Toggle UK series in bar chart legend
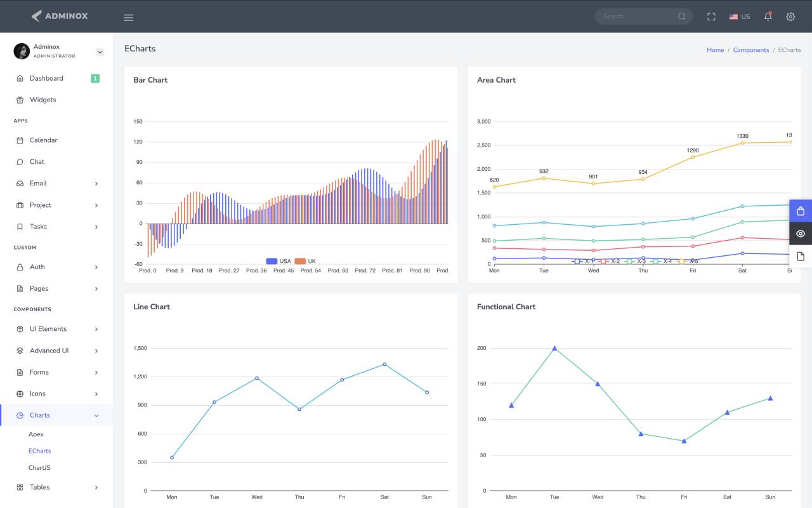Viewport: 812px width, 508px height. click(305, 261)
